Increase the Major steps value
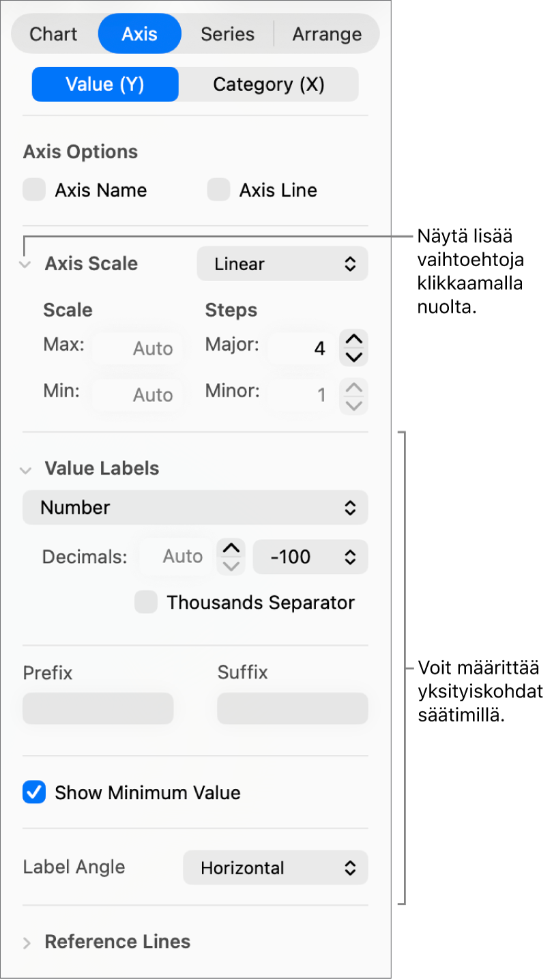552x980 pixels. 353,339
